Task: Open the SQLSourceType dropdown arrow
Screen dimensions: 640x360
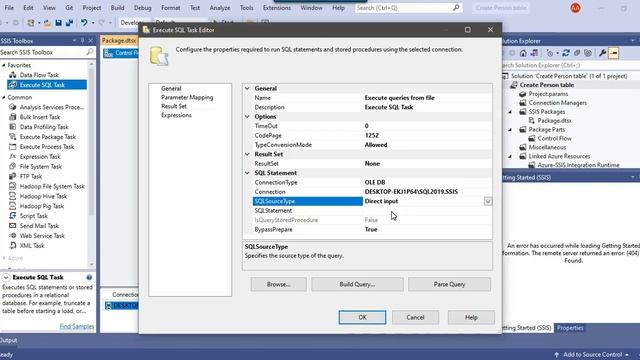Action: click(488, 201)
